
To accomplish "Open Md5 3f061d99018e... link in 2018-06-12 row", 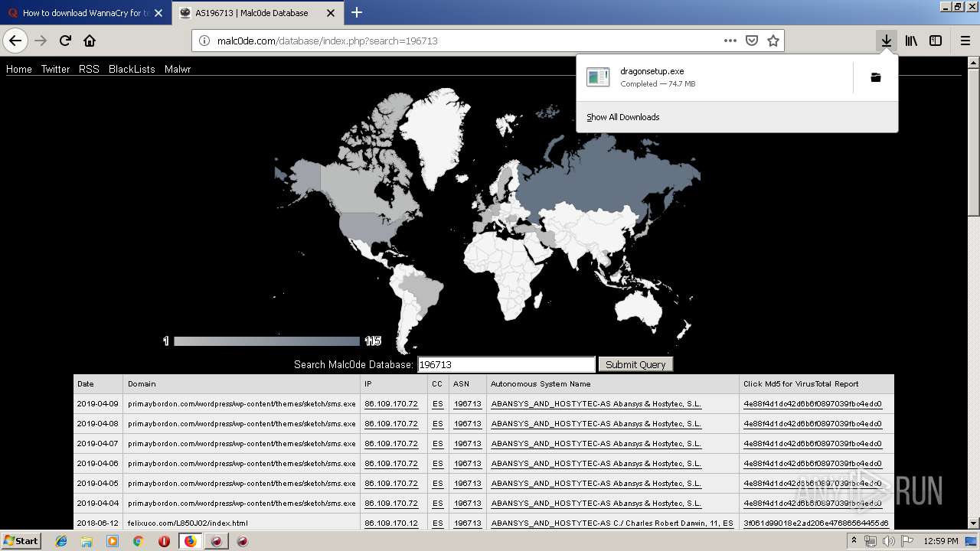I will tap(816, 523).
